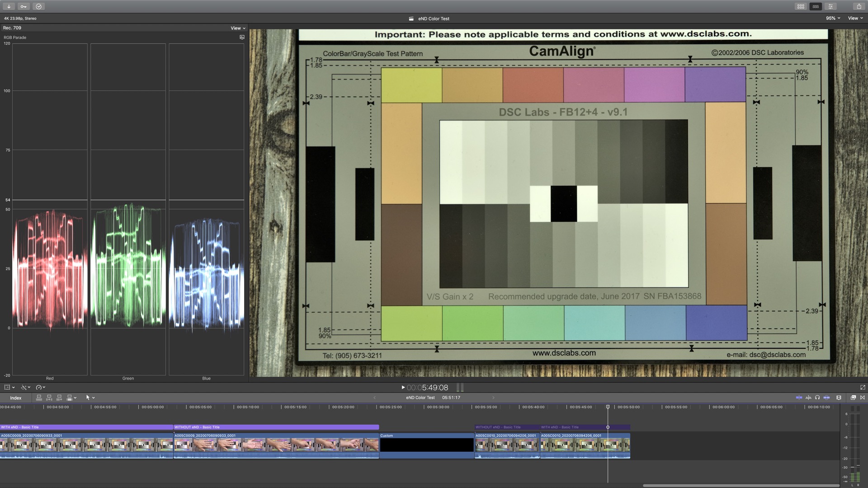Expand the scopes View dropdown
The width and height of the screenshot is (868, 488).
pyautogui.click(x=238, y=28)
